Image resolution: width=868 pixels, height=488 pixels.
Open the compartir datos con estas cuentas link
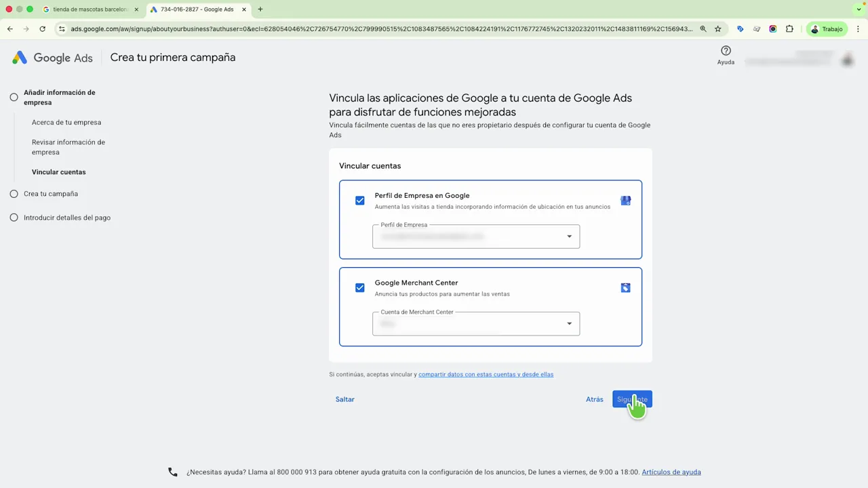pyautogui.click(x=486, y=374)
